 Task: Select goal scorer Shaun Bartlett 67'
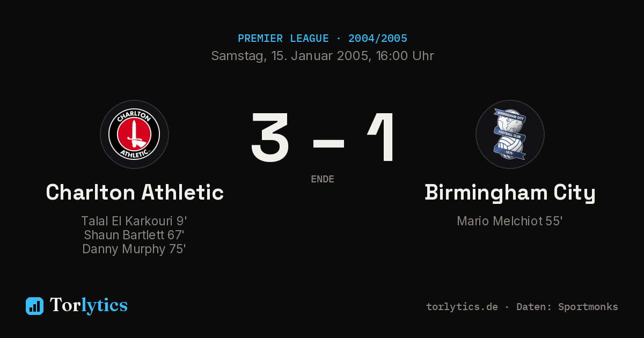click(134, 235)
